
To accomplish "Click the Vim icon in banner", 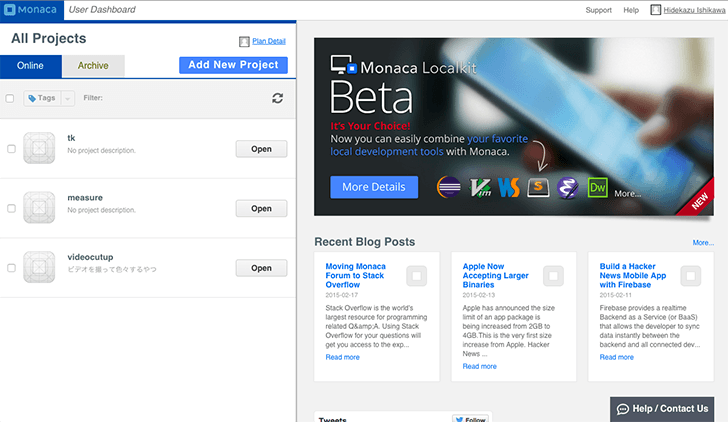I will [480, 188].
